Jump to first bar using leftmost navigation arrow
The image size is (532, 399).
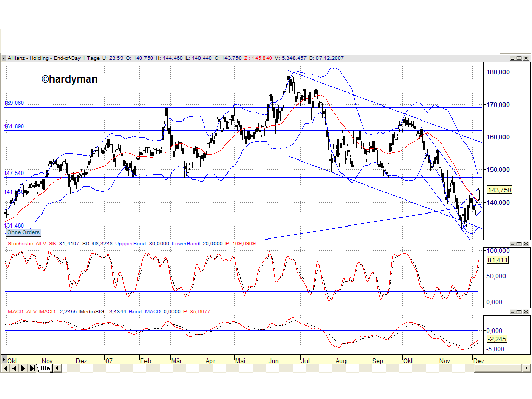click(x=4, y=368)
